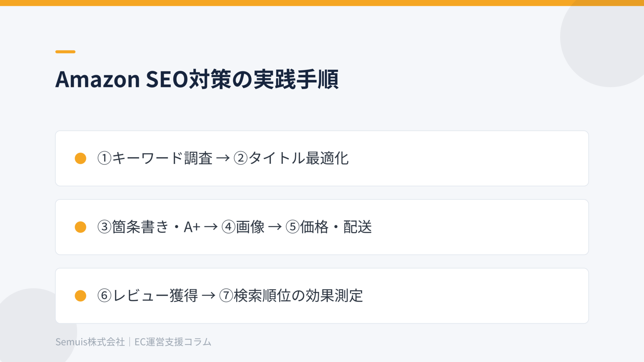Screen dimensions: 644x362
Task: Click the '③箇条書き・A+ → ④画像 → ⑤価格・配送' text
Action: point(234,227)
